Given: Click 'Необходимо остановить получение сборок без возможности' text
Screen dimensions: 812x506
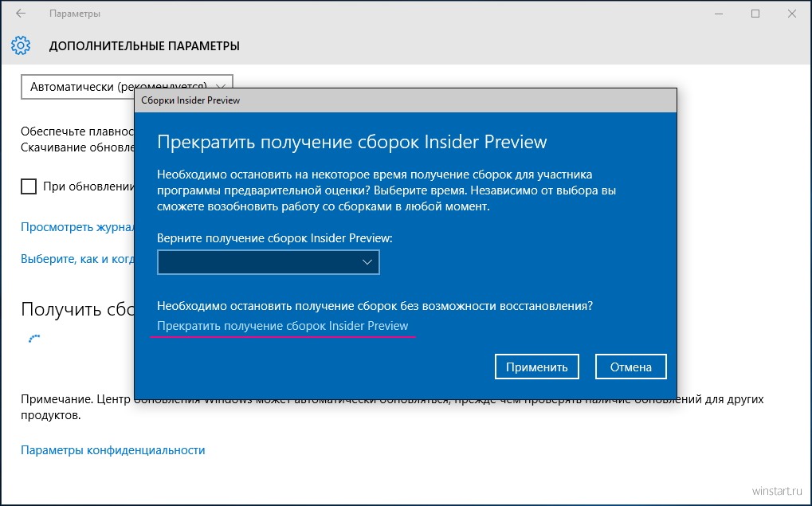Looking at the screenshot, I should [375, 305].
